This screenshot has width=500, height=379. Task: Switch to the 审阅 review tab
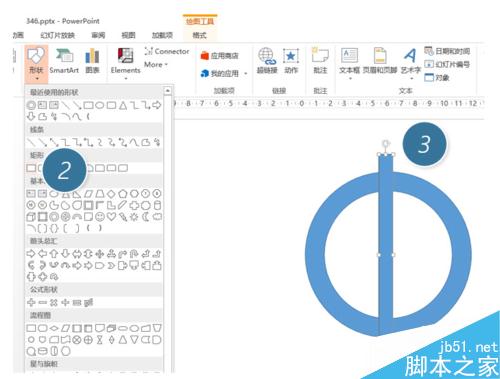[x=98, y=35]
